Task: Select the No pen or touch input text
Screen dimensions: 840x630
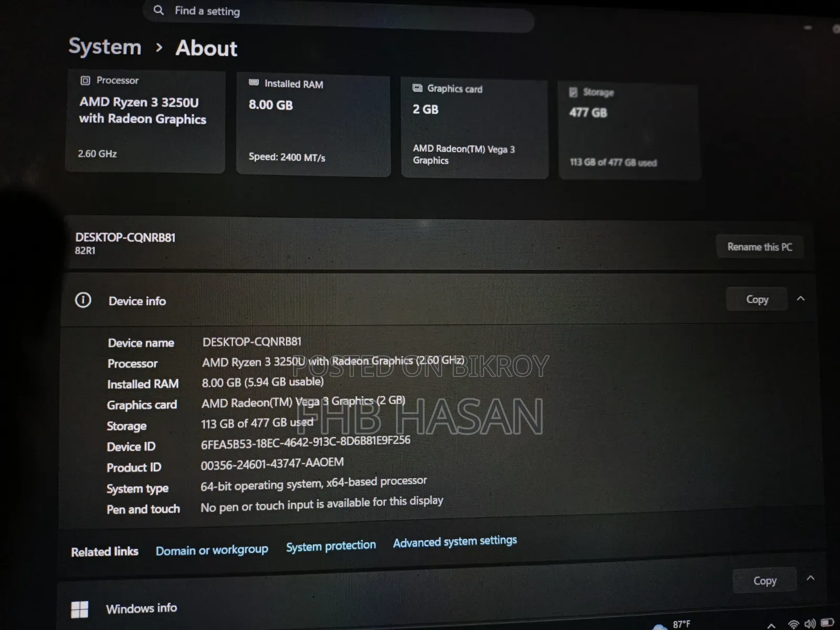Action: click(x=321, y=504)
